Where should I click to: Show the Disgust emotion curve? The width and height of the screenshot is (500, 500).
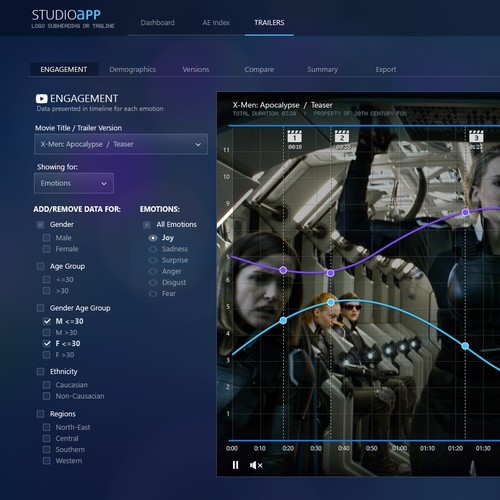point(153,283)
